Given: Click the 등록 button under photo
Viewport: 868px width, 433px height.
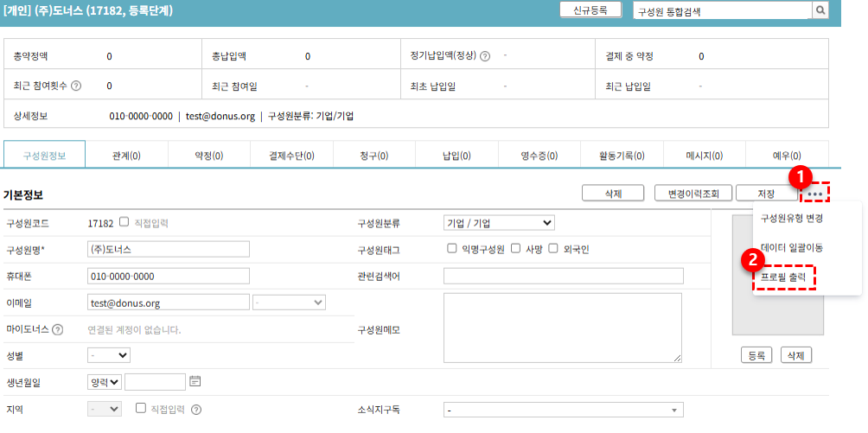Looking at the screenshot, I should point(756,355).
